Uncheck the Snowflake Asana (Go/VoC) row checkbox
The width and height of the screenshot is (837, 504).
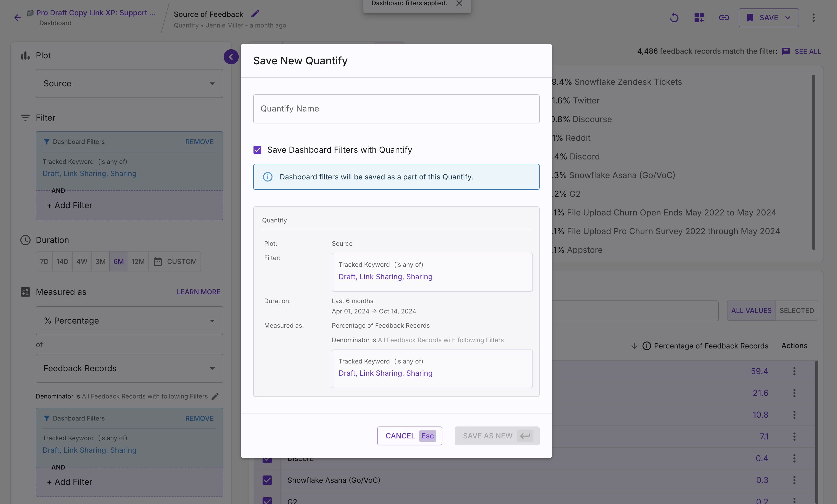point(267,480)
